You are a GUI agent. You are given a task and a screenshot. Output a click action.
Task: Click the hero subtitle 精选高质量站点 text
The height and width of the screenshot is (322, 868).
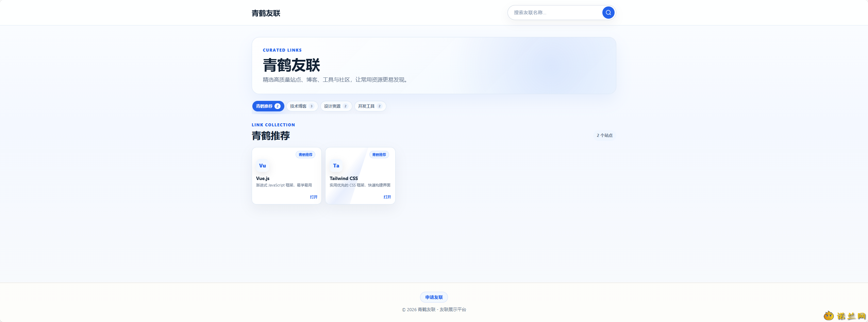[x=335, y=79]
